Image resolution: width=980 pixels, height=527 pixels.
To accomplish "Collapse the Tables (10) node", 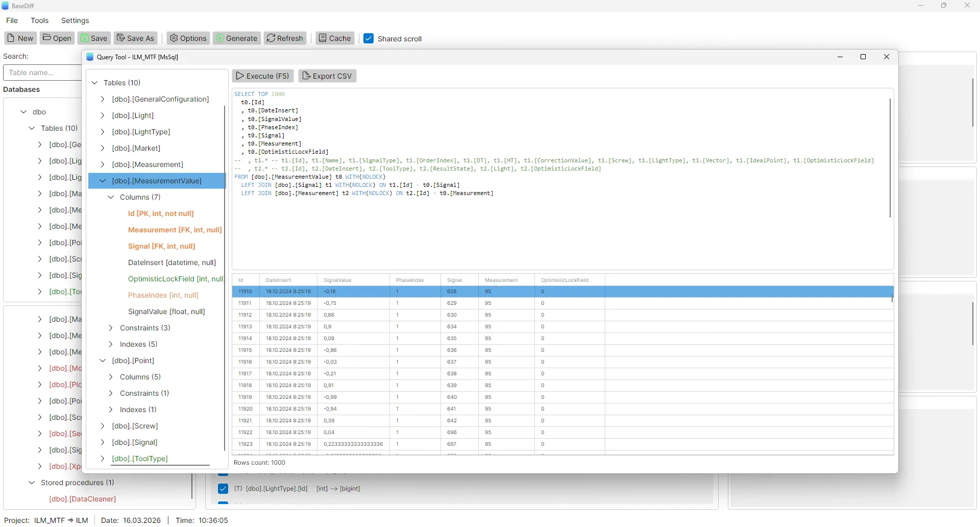I will point(94,83).
